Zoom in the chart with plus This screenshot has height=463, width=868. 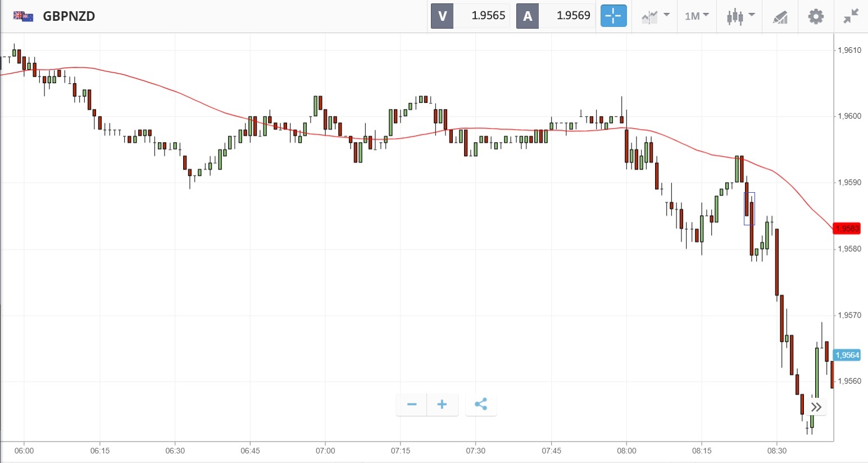tap(442, 404)
